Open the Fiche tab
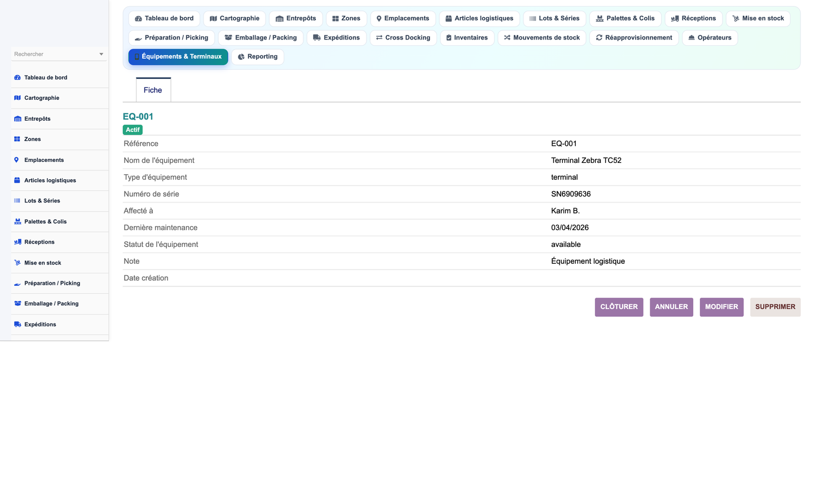Screen dimensions: 815x504 coord(153,90)
